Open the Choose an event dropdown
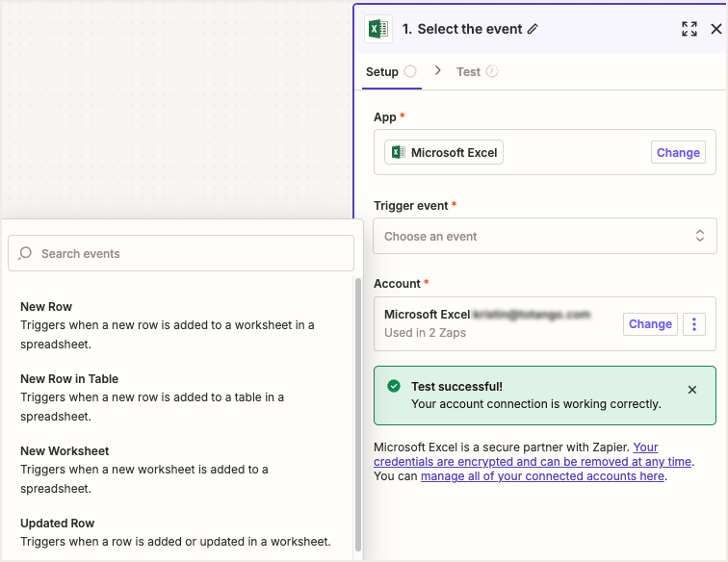 click(x=545, y=236)
